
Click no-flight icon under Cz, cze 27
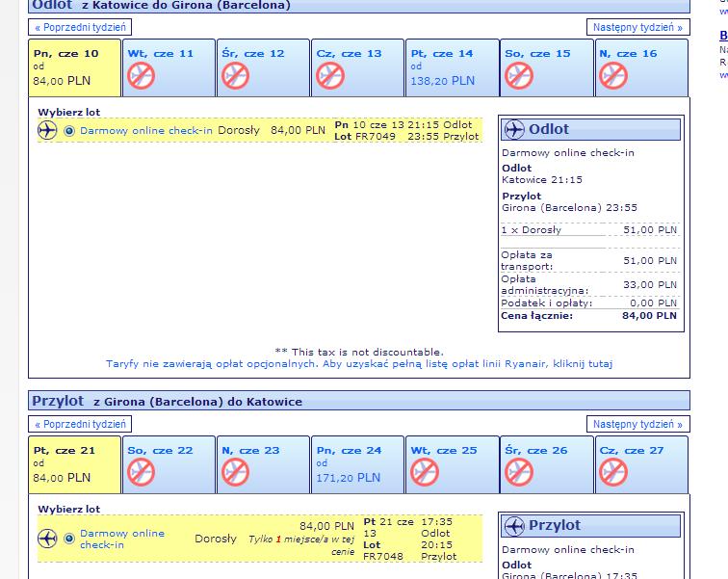613,473
